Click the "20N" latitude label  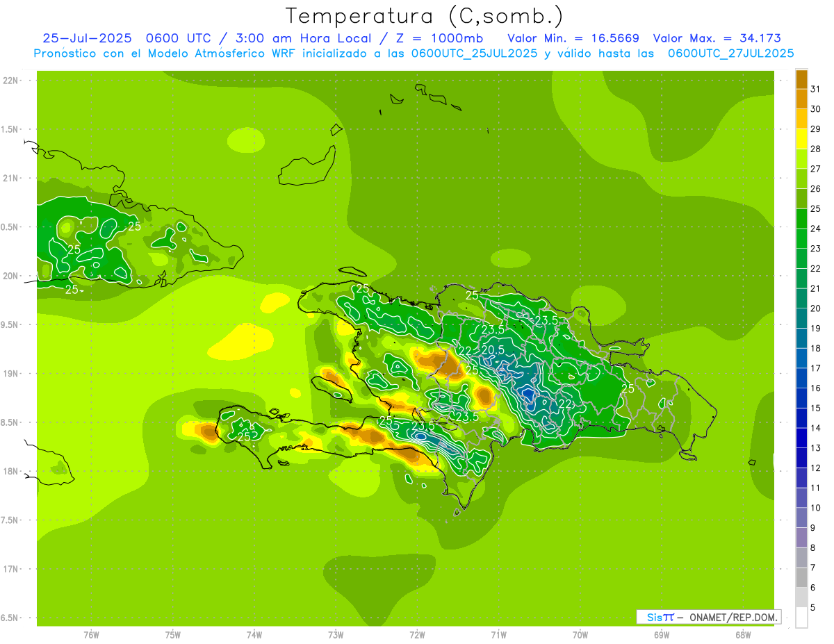click(11, 276)
